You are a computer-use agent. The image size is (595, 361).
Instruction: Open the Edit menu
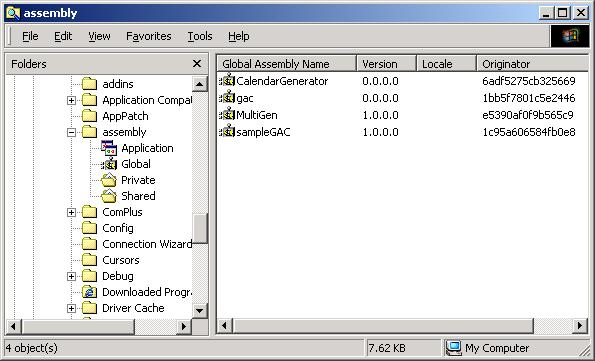63,36
